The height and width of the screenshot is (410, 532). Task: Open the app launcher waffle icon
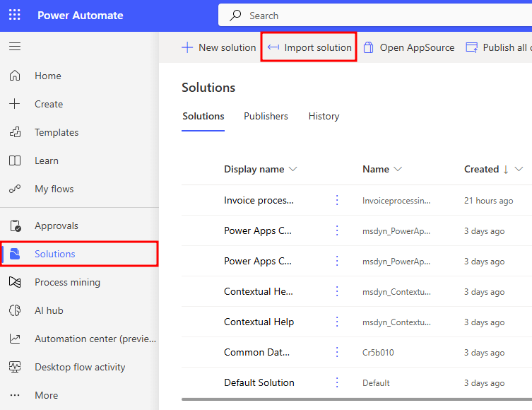(15, 15)
